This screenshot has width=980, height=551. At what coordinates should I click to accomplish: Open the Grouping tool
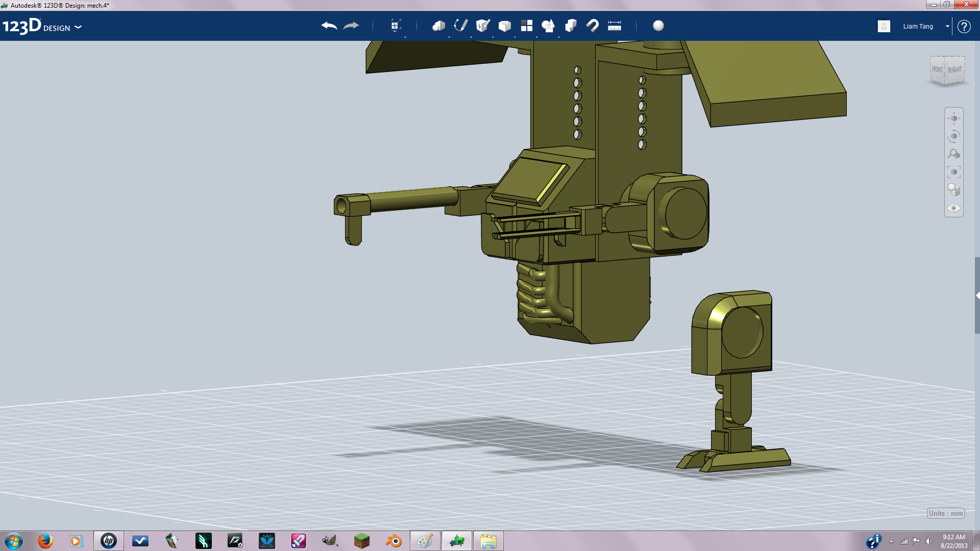(549, 26)
